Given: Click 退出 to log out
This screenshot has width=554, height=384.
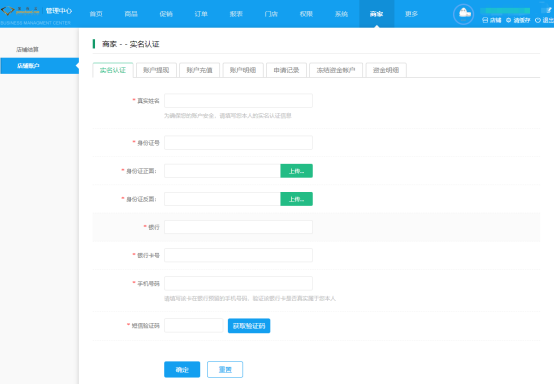Looking at the screenshot, I should (544, 20).
